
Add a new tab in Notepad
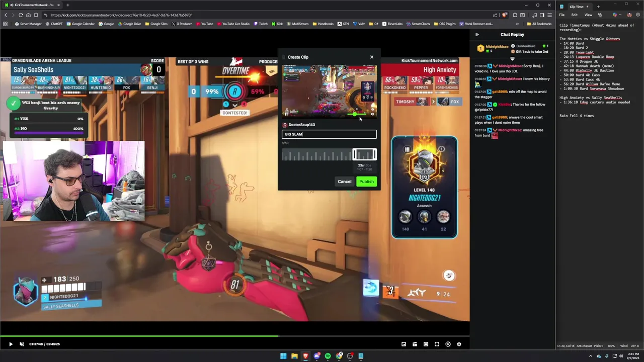(598, 7)
